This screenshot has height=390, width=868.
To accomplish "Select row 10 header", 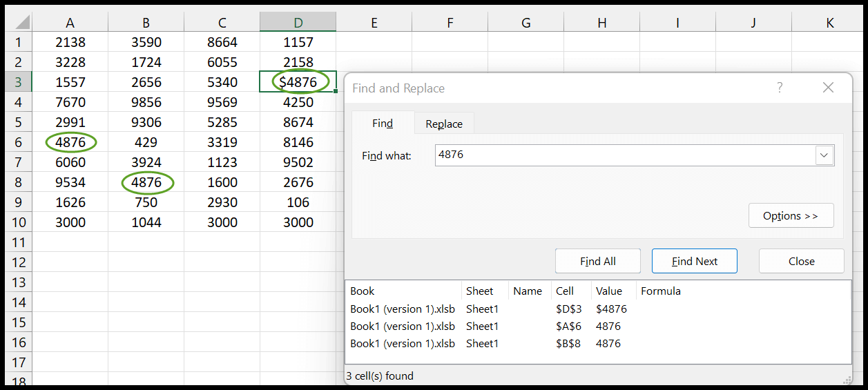I will pos(17,222).
